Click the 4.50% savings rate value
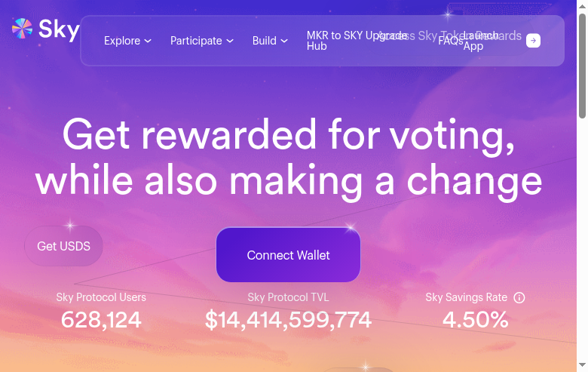The width and height of the screenshot is (588, 372). [475, 320]
